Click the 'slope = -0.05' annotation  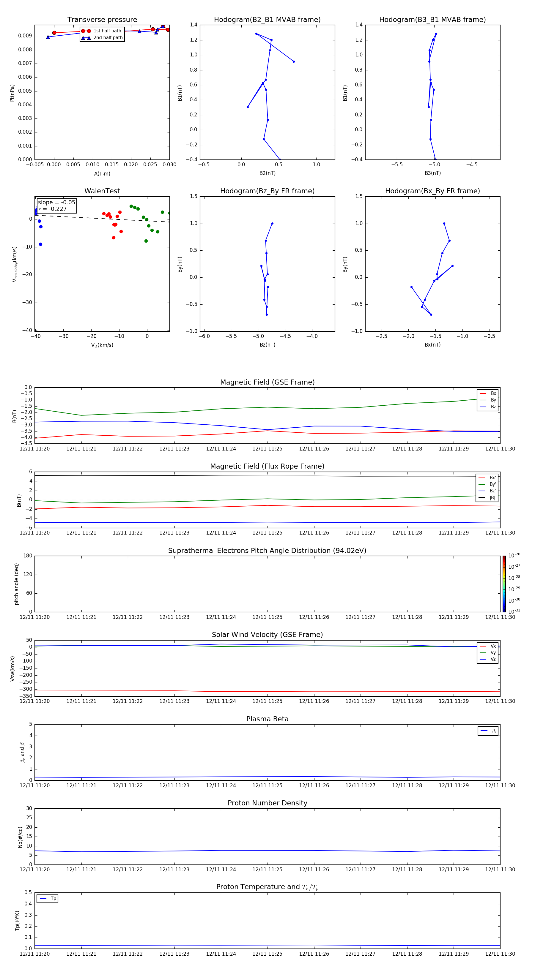pos(57,203)
